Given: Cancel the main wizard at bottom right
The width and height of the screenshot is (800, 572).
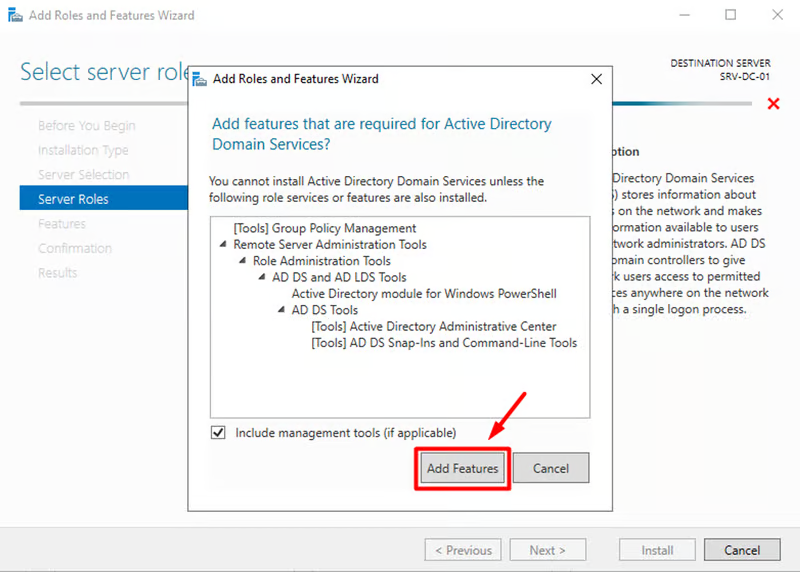Looking at the screenshot, I should point(741,550).
